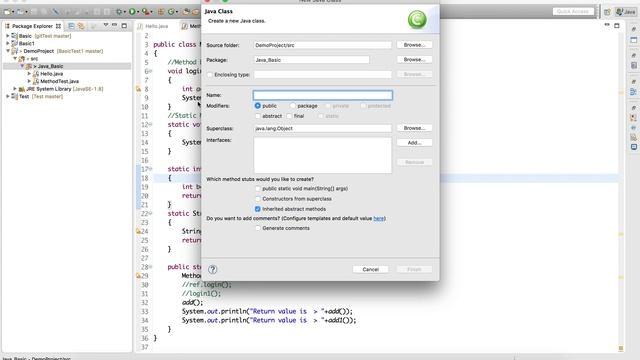This screenshot has height=360, width=640.
Task: Collapse the DemoProject node
Action: 8,51
